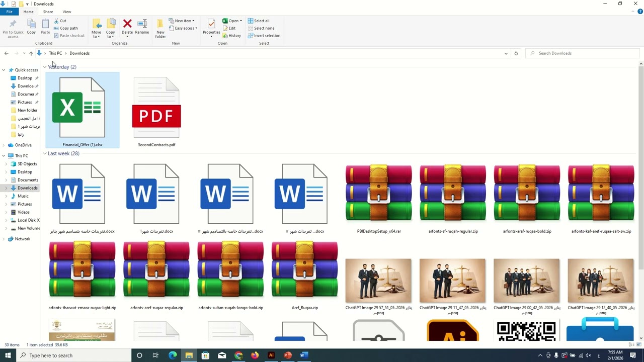
Task: Click This PC in address bar
Action: click(x=55, y=53)
